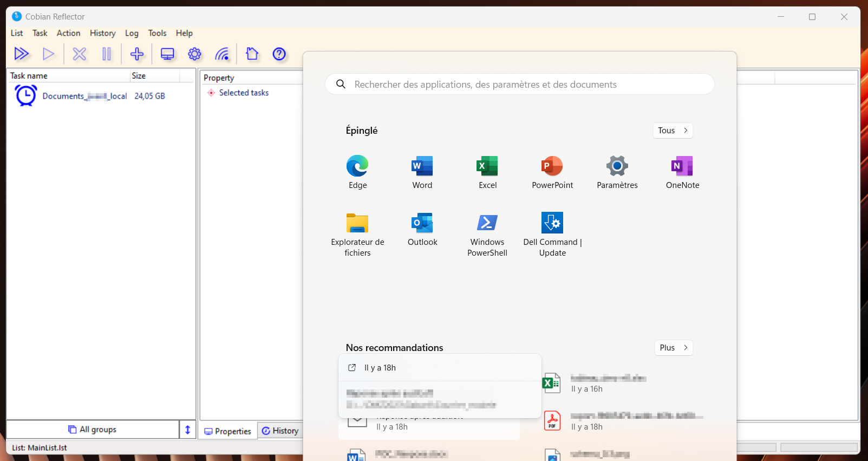
Task: Open help question mark icon
Action: (x=279, y=54)
